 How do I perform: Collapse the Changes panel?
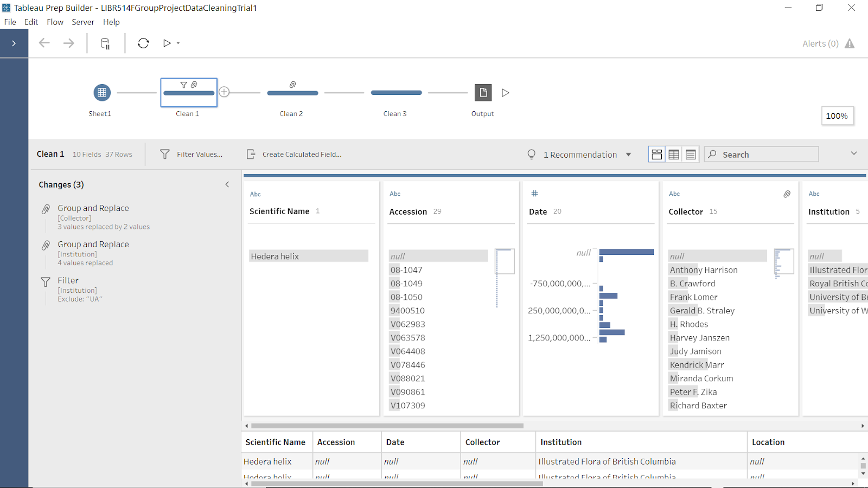[x=227, y=184]
